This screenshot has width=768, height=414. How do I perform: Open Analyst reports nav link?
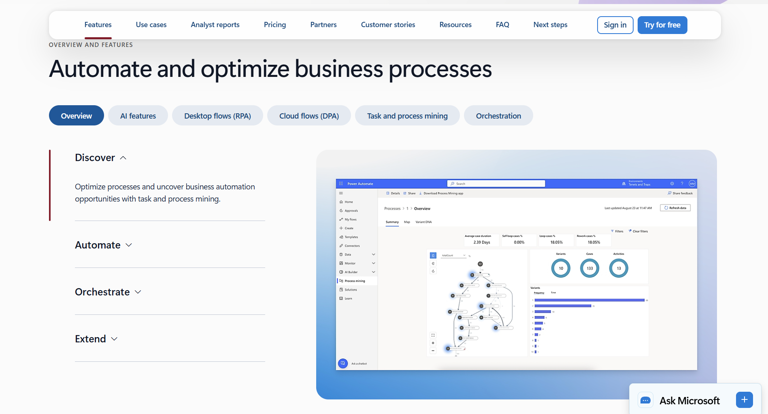215,24
